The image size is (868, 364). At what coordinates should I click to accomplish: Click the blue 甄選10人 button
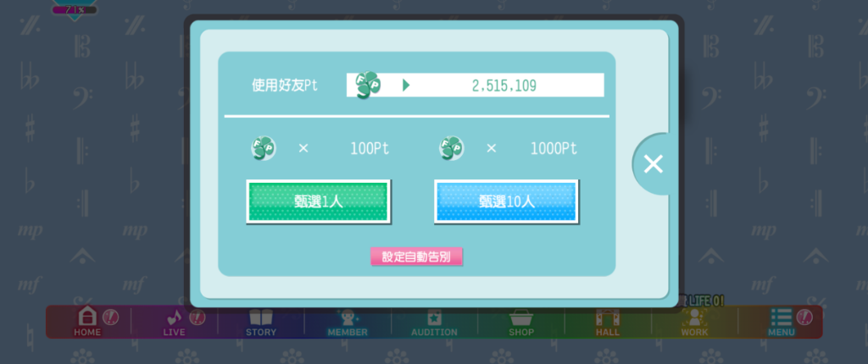tap(507, 201)
